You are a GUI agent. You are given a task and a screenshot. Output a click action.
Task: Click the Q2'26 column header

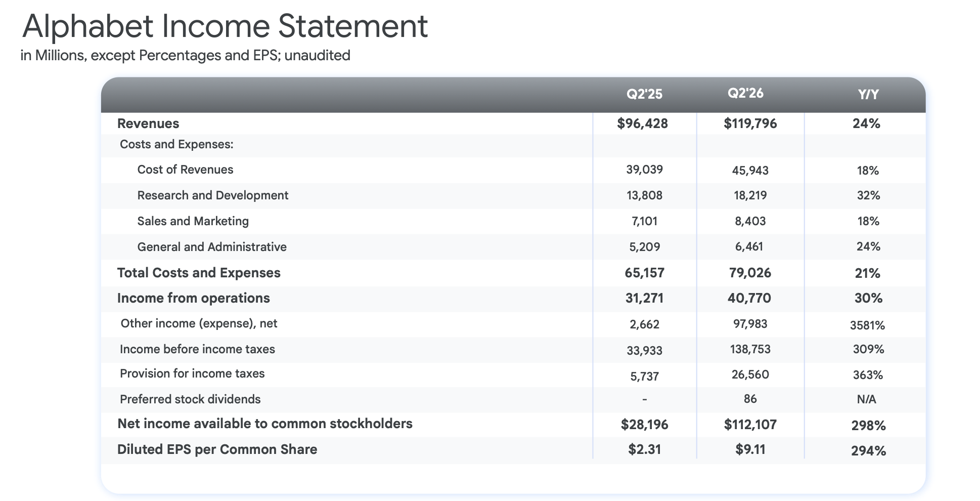point(745,93)
